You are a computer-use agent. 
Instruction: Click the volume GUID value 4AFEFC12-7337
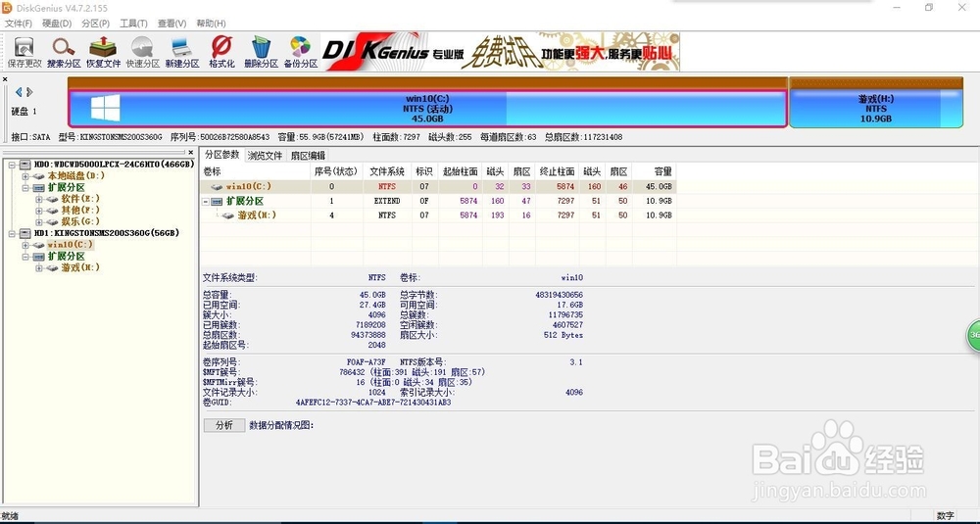coord(373,403)
